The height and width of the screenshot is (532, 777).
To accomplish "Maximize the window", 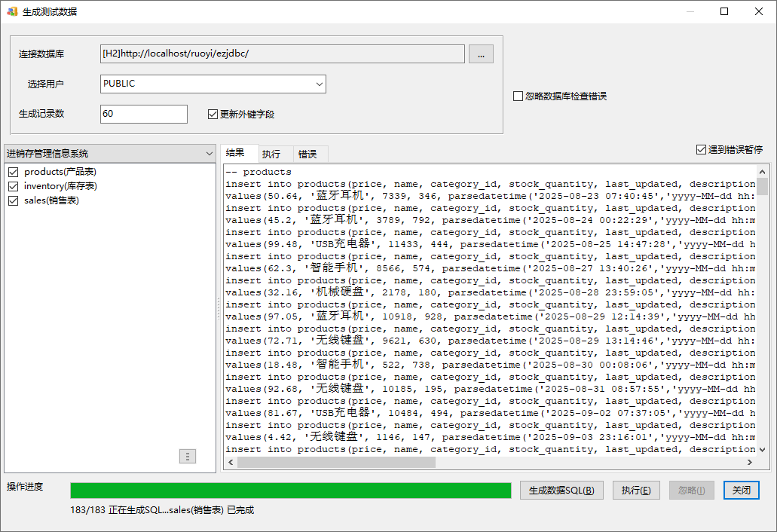I will tap(724, 11).
